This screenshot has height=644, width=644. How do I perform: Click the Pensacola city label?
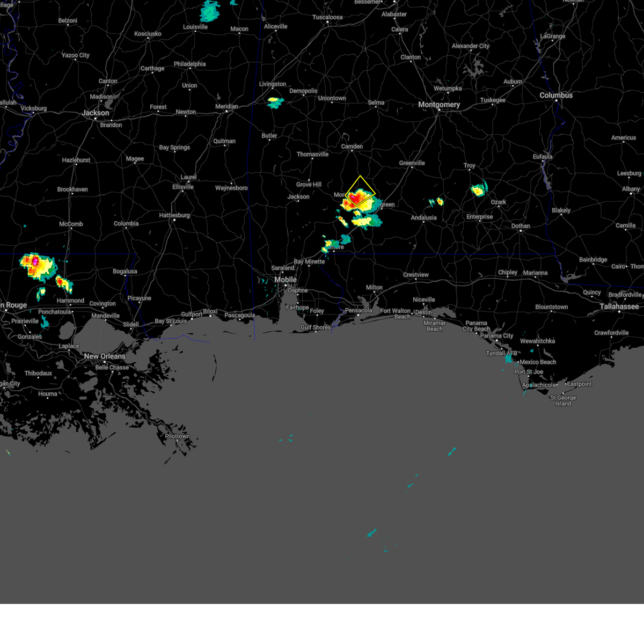pyautogui.click(x=358, y=310)
